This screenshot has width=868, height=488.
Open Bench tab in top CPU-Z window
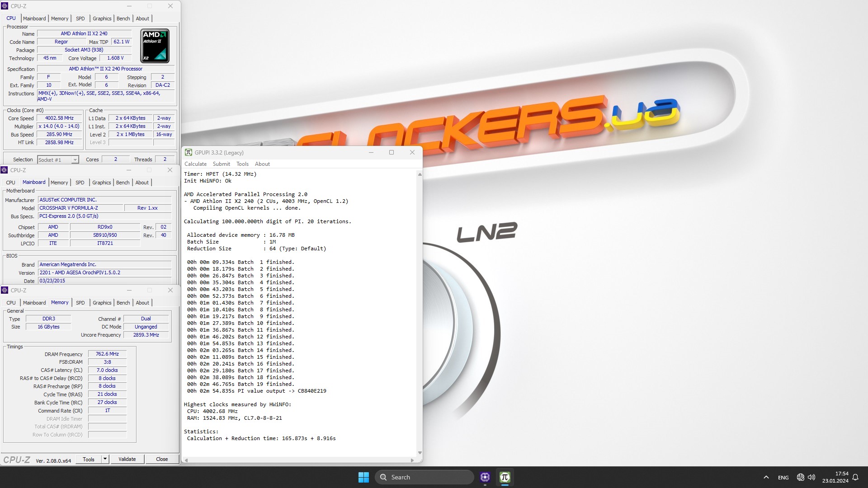123,19
